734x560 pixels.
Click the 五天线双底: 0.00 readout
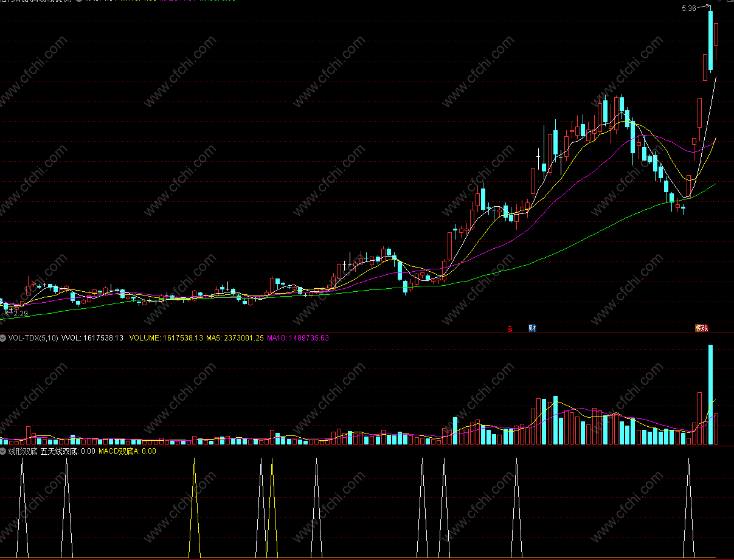tap(68, 451)
